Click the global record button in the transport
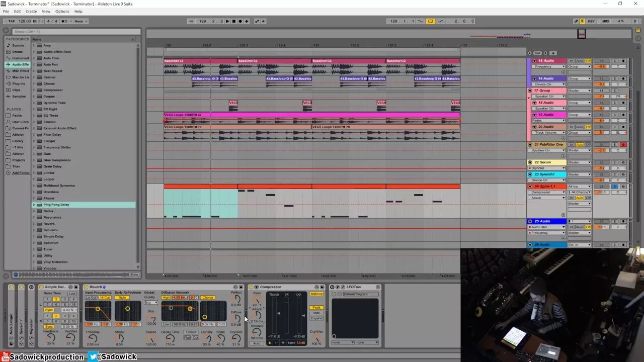 click(x=240, y=21)
